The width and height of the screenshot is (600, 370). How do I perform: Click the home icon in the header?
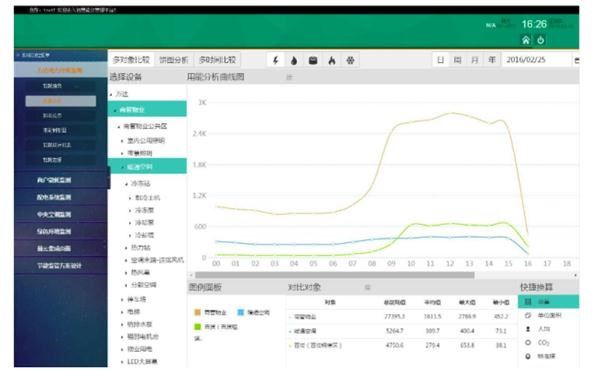(526, 40)
